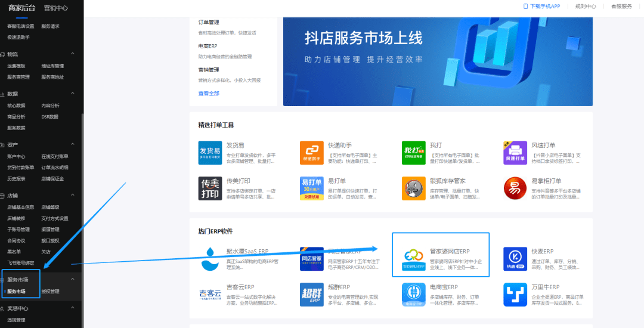Screen dimensions: 644x328
Task: Click the 奖惩中心 sidebar icon
Action: click(2, 308)
